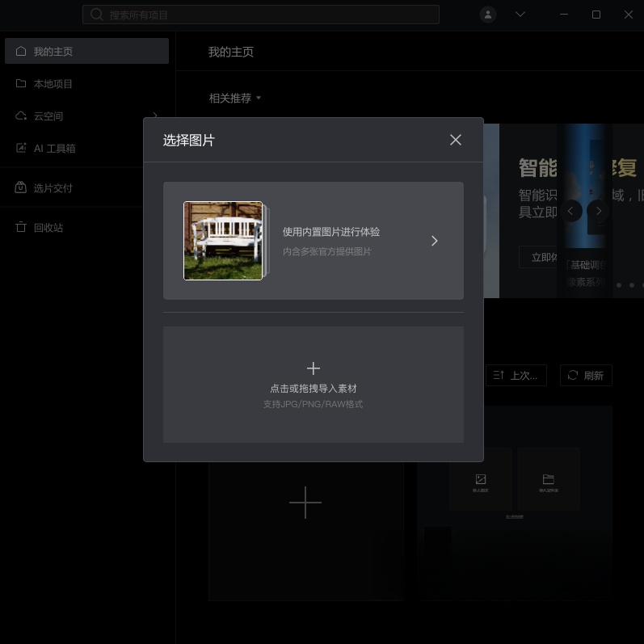
Task: Click the 刷新 refresh button
Action: [586, 376]
